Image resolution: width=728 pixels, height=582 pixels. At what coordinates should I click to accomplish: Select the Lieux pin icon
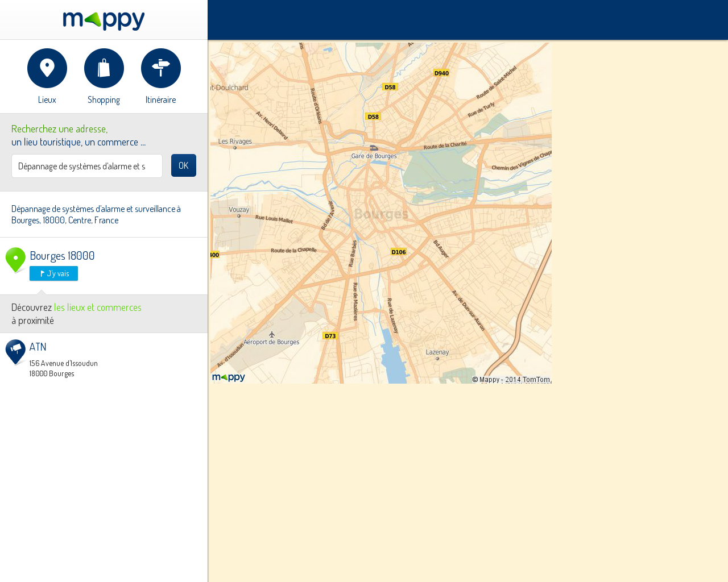47,68
